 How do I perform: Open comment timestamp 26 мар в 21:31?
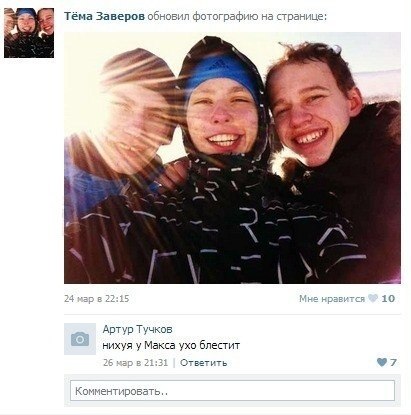[135, 363]
